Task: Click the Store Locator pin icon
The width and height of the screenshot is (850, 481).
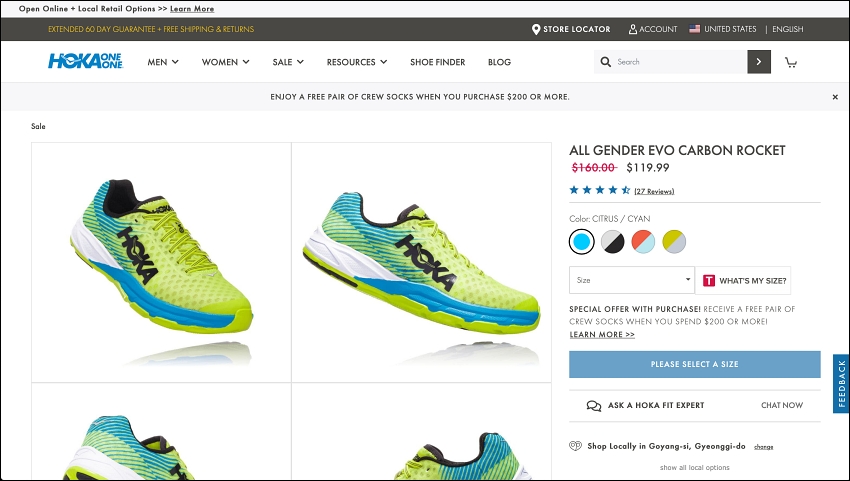Action: click(536, 29)
